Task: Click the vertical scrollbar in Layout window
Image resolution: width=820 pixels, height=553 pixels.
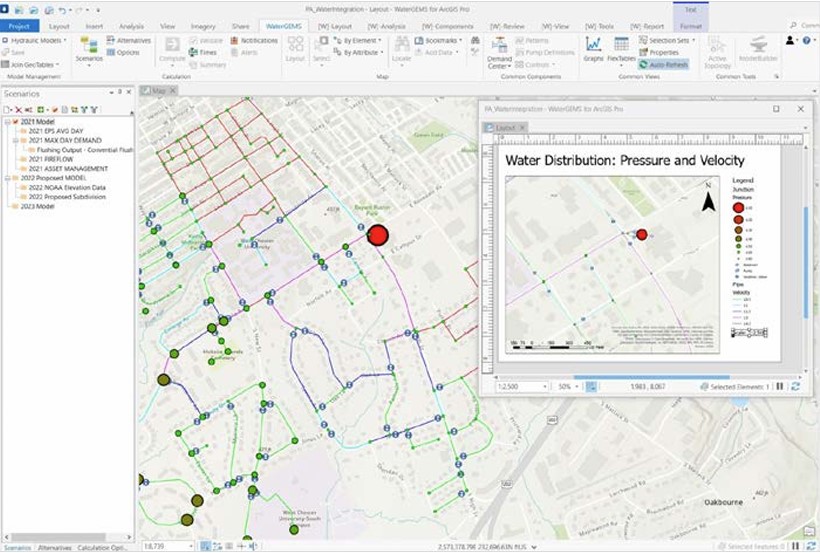Action: (805, 262)
